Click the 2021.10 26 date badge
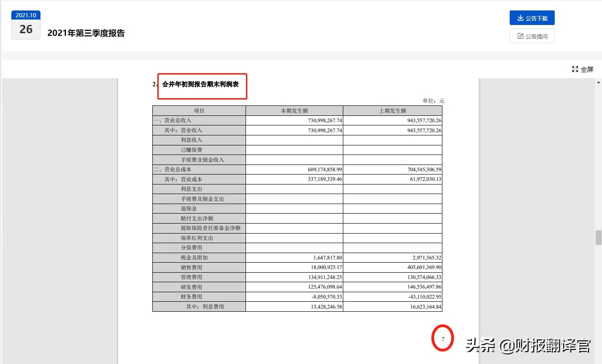 point(25,24)
